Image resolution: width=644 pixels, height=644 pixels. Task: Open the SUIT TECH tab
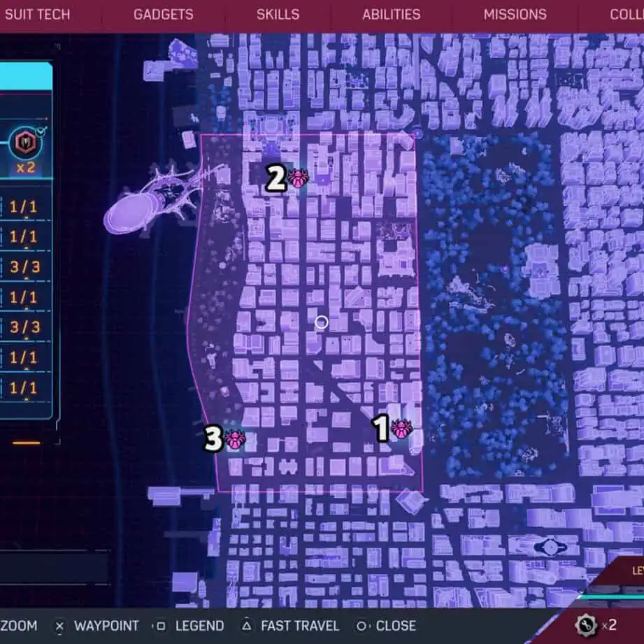click(x=37, y=15)
